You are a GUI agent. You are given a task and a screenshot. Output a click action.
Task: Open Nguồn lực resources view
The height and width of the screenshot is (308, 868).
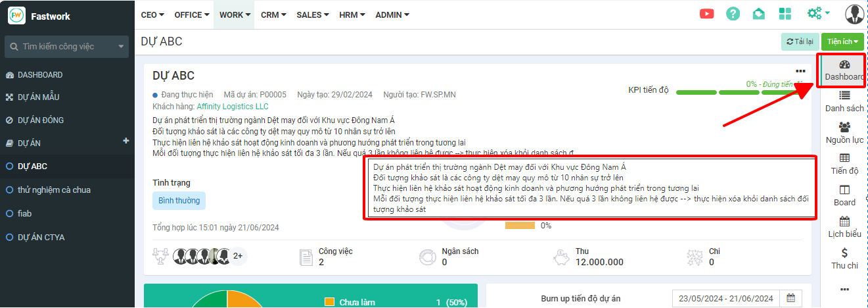tap(844, 133)
